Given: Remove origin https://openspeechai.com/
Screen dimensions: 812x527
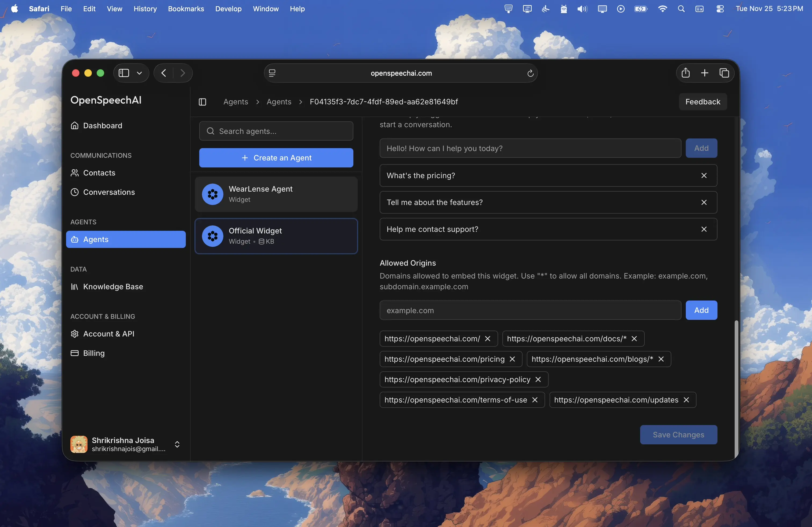Looking at the screenshot, I should [x=488, y=339].
